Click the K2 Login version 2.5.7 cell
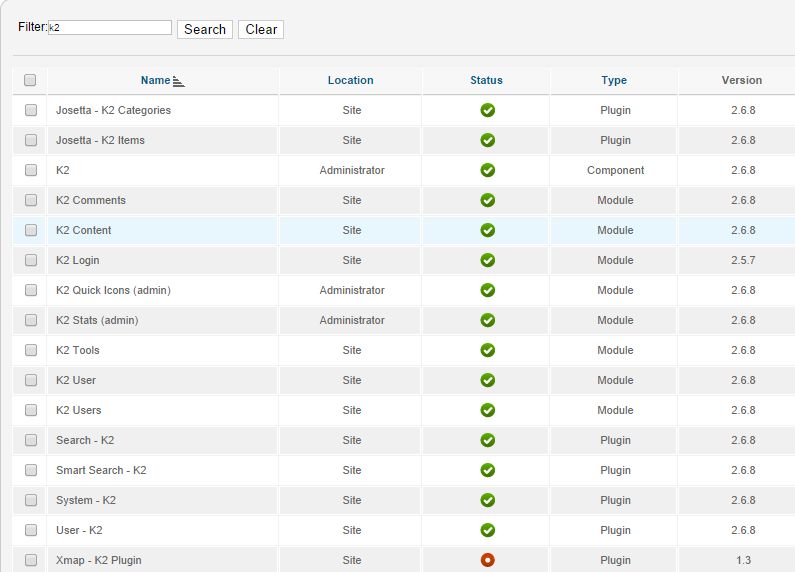The width and height of the screenshot is (795, 572). [743, 260]
